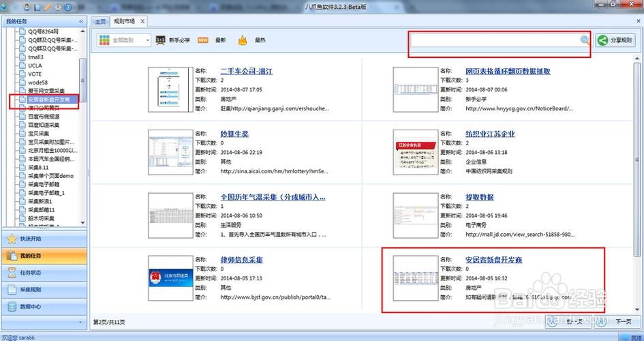Viewport: 644px width, 341px height.
Task: Open 任务状态 navigation section
Action: pyautogui.click(x=44, y=272)
